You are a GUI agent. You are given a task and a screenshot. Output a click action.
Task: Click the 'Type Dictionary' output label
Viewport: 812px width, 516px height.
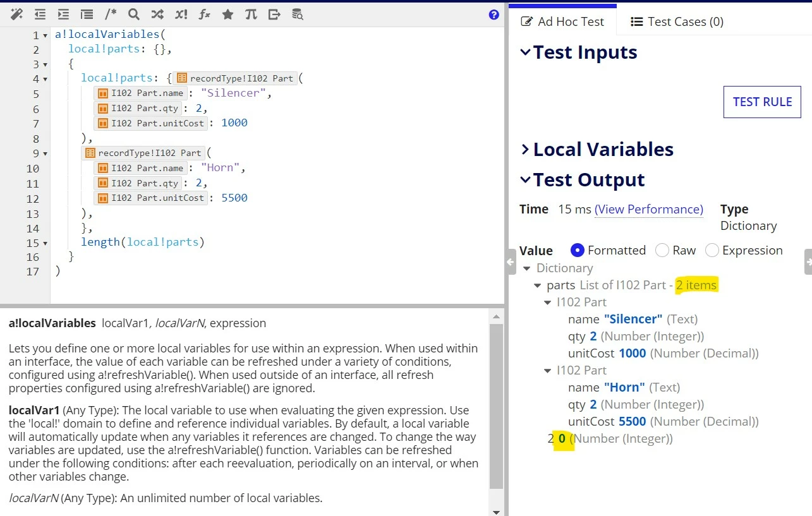748,217
